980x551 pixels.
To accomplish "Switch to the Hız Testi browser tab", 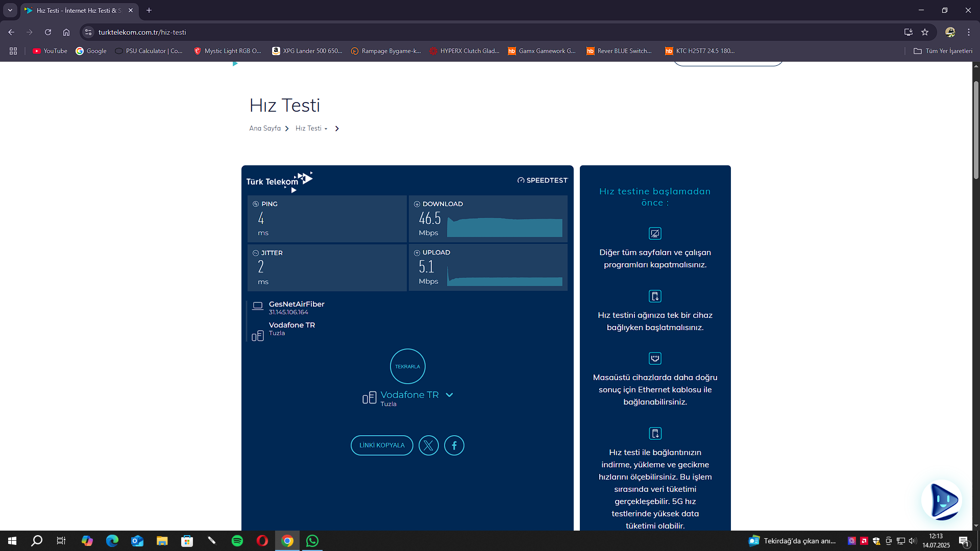I will (x=77, y=10).
